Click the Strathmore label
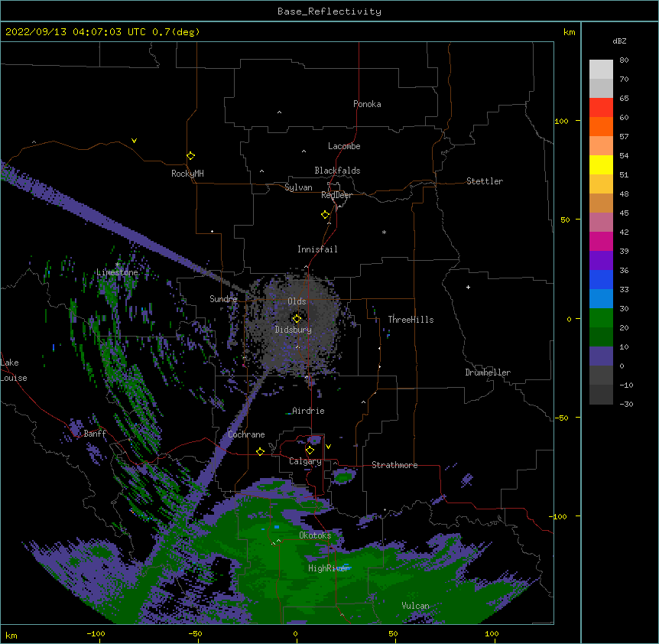Screen dimensions: 659x644 tap(394, 465)
